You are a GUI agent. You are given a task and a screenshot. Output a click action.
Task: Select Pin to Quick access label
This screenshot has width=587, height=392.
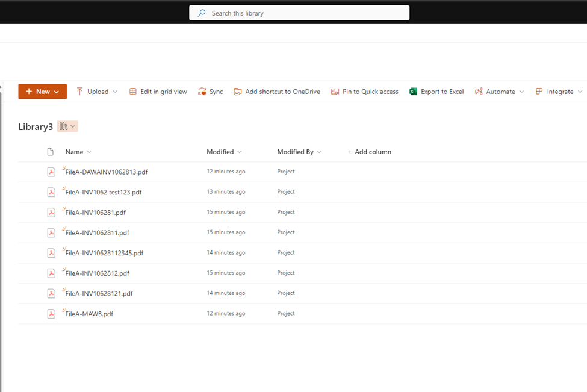(370, 92)
